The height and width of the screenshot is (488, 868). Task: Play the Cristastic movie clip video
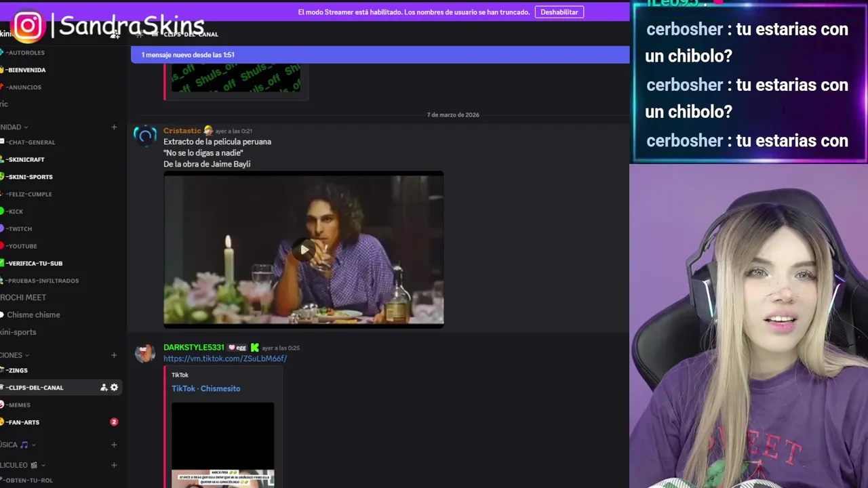pos(304,249)
